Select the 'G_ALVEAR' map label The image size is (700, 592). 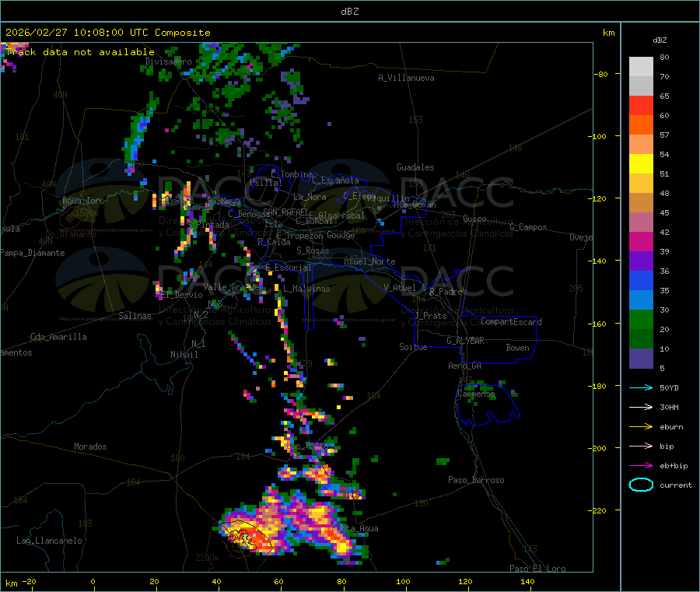(x=465, y=341)
